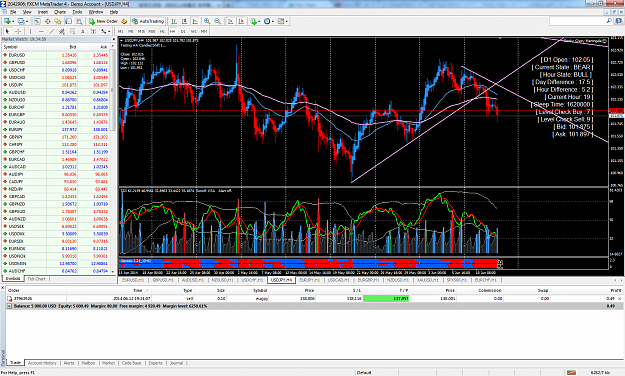Toggle chart auto scroll icon
Screen dimensions: 625x376
tap(230, 21)
